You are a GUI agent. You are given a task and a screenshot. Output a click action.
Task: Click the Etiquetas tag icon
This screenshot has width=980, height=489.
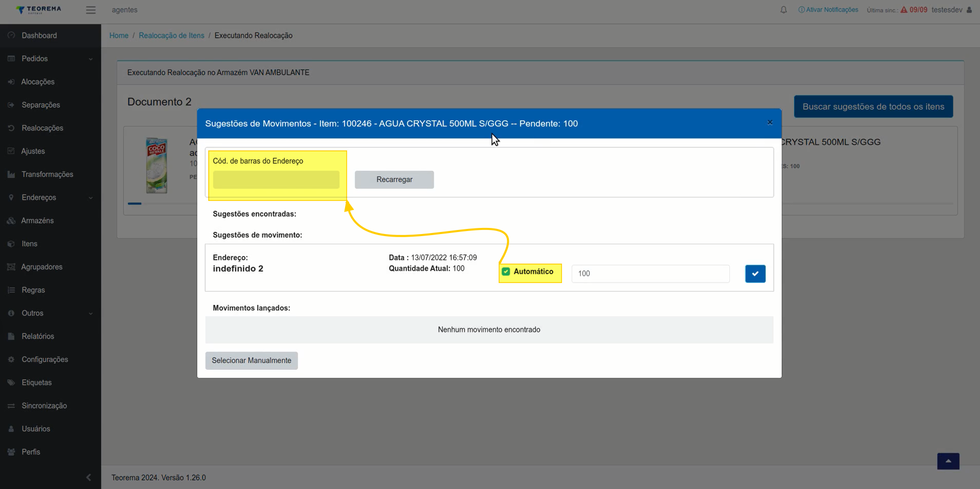(11, 382)
